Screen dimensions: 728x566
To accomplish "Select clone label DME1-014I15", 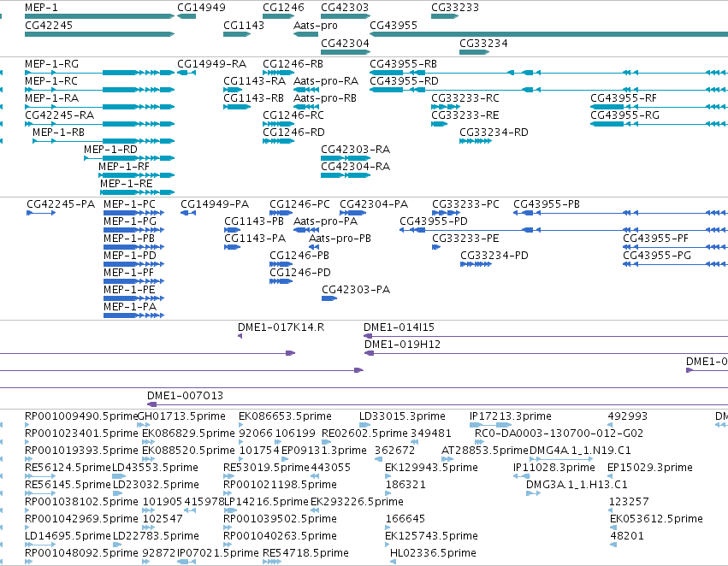I will pos(399,327).
